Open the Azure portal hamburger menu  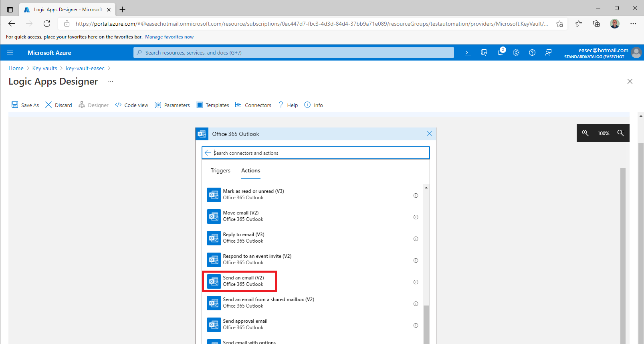[x=10, y=53]
